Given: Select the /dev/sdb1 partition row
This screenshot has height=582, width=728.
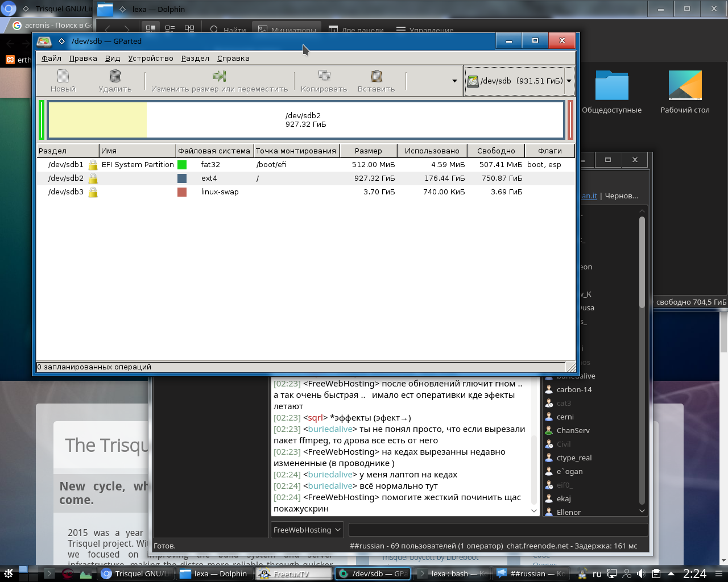Looking at the screenshot, I should 306,164.
